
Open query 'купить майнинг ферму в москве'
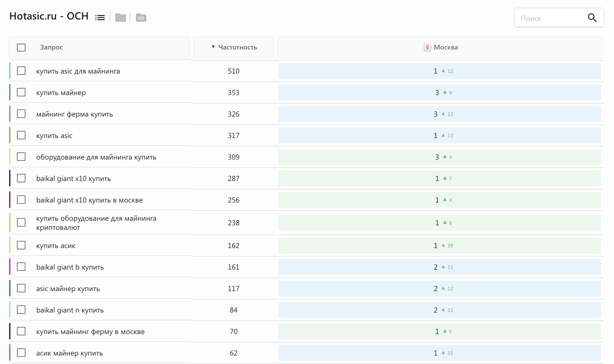coord(90,332)
